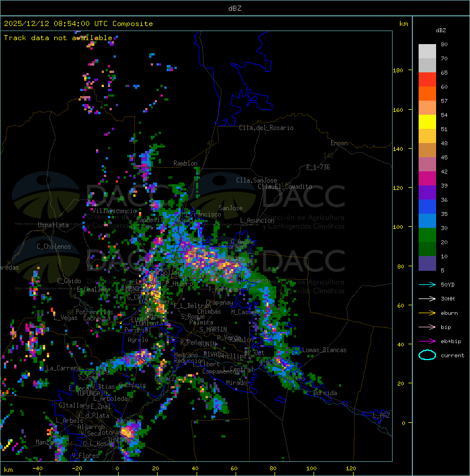Screen dimensions: 470x476
Task: Click the 'L_Dormida' map label
Action: (x=321, y=393)
